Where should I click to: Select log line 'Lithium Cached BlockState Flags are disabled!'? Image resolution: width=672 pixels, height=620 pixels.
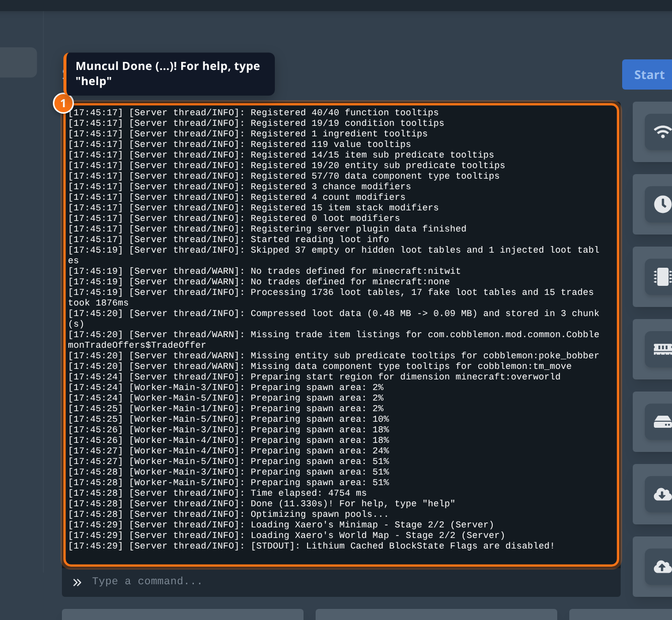point(311,546)
